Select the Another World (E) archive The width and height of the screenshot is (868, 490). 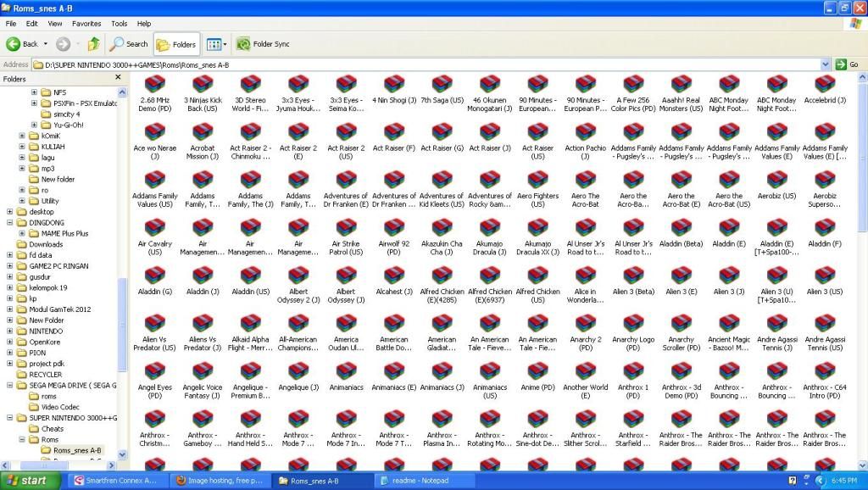tap(586, 381)
